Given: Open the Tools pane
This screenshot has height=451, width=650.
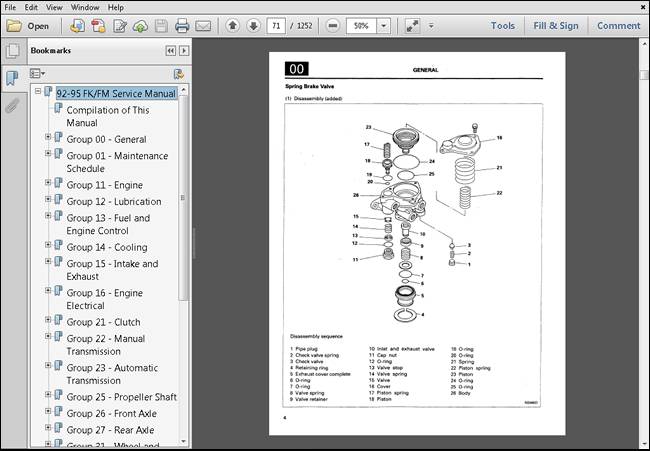Looking at the screenshot, I should [503, 26].
